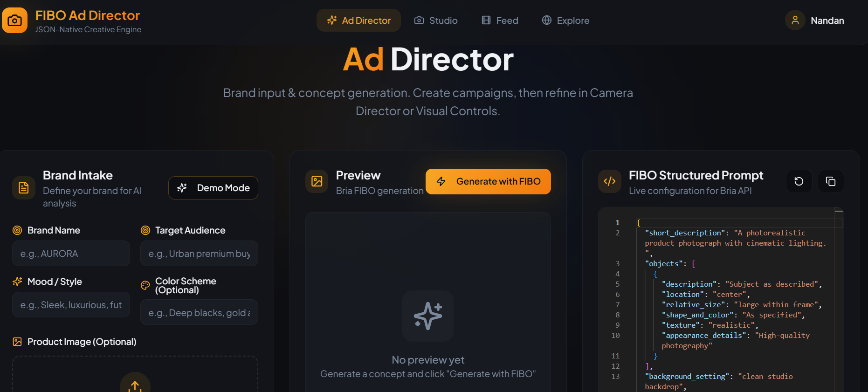Click the FIBO Structured Prompt code icon

610,181
